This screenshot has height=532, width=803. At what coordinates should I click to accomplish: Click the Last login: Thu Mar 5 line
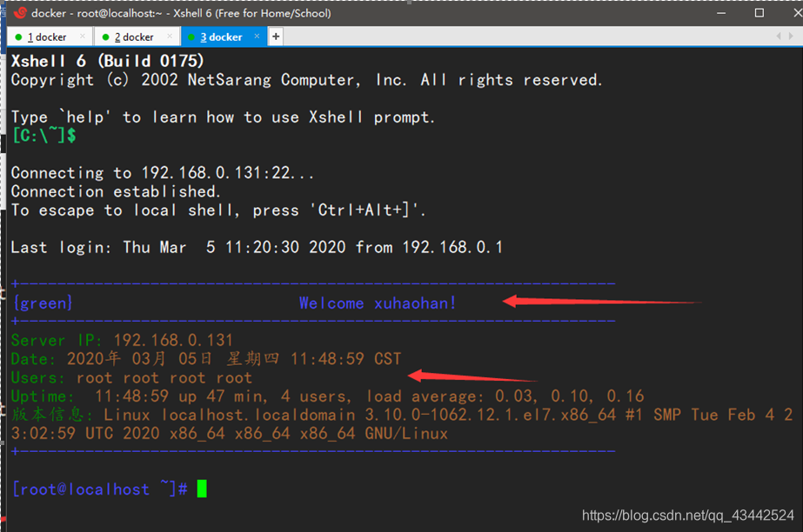257,248
